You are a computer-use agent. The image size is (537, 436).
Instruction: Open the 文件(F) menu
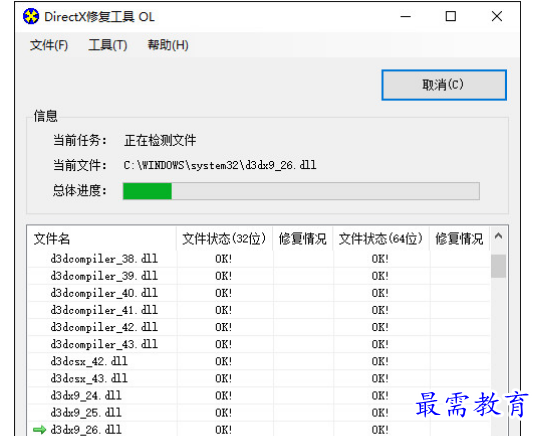(49, 45)
